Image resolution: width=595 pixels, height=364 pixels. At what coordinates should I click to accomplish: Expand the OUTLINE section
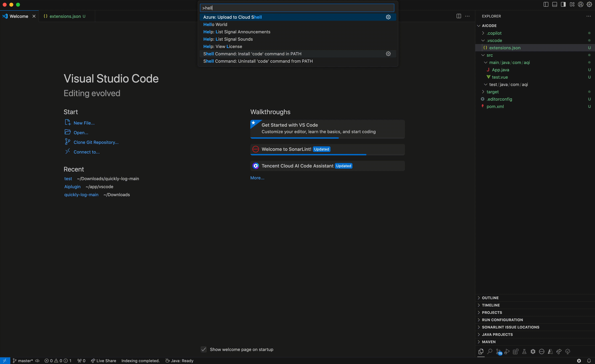click(x=490, y=298)
